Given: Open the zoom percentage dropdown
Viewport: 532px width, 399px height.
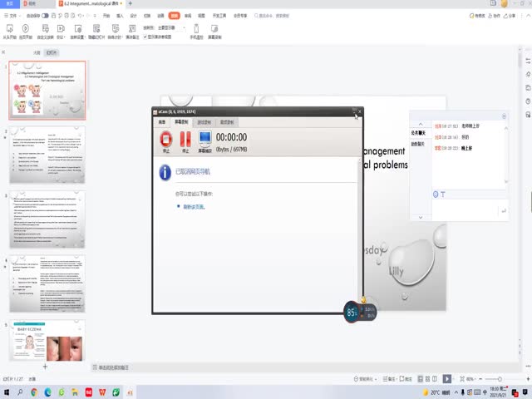Looking at the screenshot, I should point(470,379).
